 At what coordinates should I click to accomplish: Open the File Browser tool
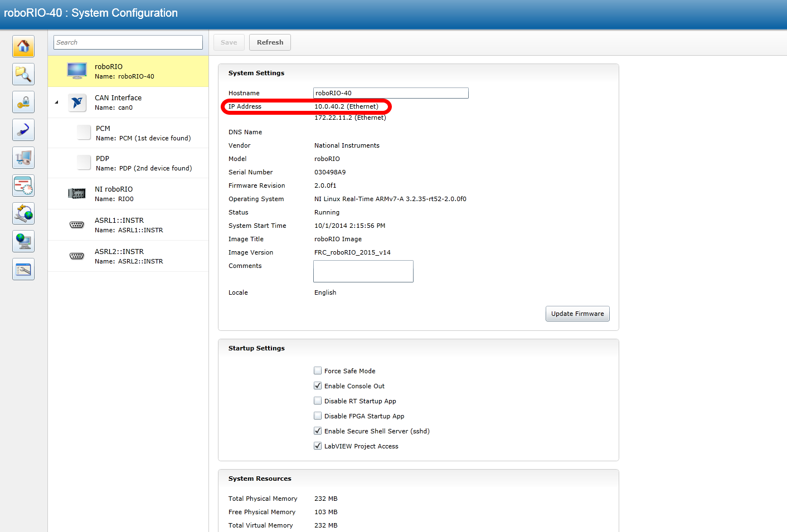[23, 74]
